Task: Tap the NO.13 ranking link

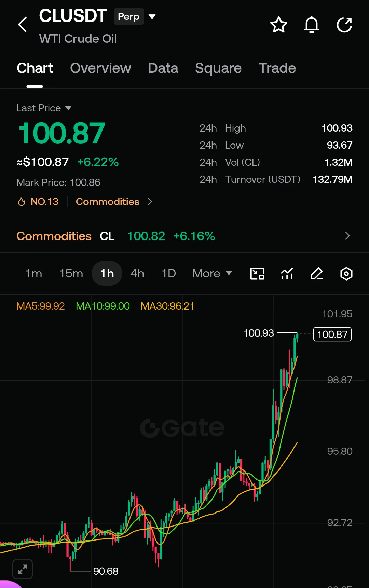Action: pos(44,202)
